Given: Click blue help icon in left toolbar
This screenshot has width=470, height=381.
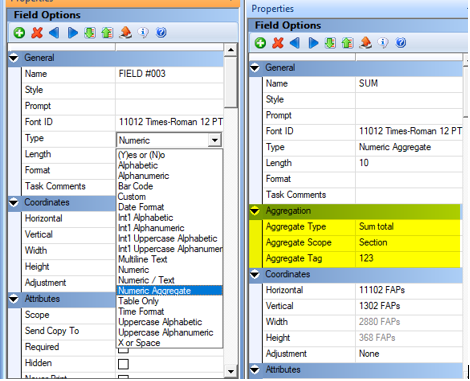Looking at the screenshot, I should coord(161,33).
